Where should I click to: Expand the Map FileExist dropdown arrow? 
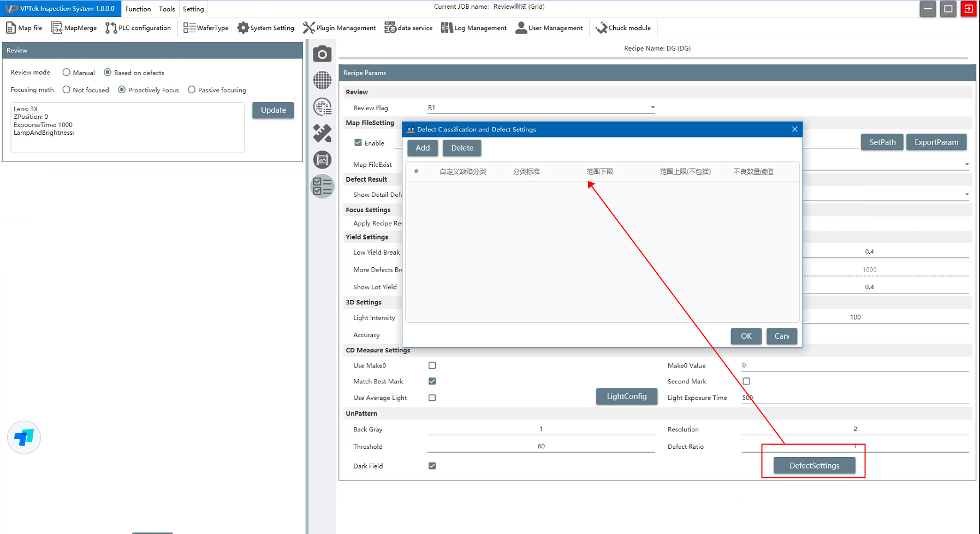click(966, 164)
